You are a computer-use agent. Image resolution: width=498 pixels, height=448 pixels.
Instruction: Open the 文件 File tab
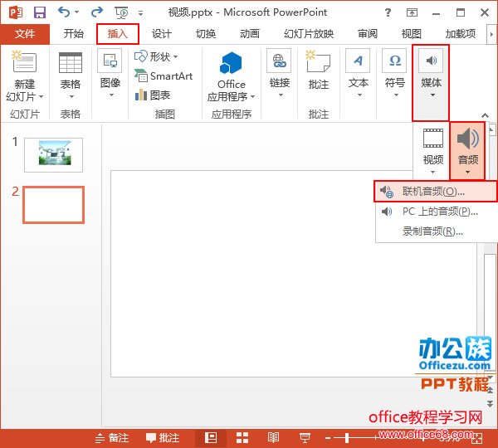coord(25,34)
